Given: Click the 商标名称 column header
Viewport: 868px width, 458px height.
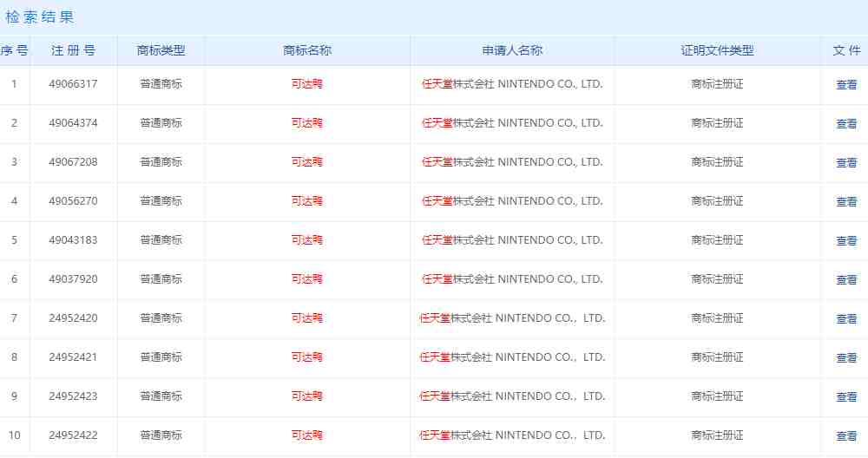Looking at the screenshot, I should (x=307, y=50).
